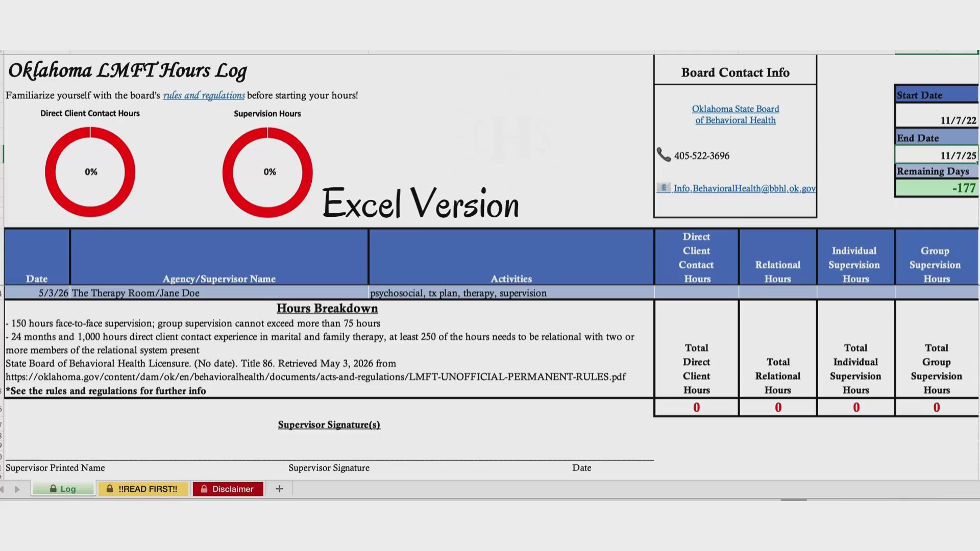This screenshot has height=551, width=980.
Task: Click the Board Contact Info header
Action: pyautogui.click(x=736, y=72)
